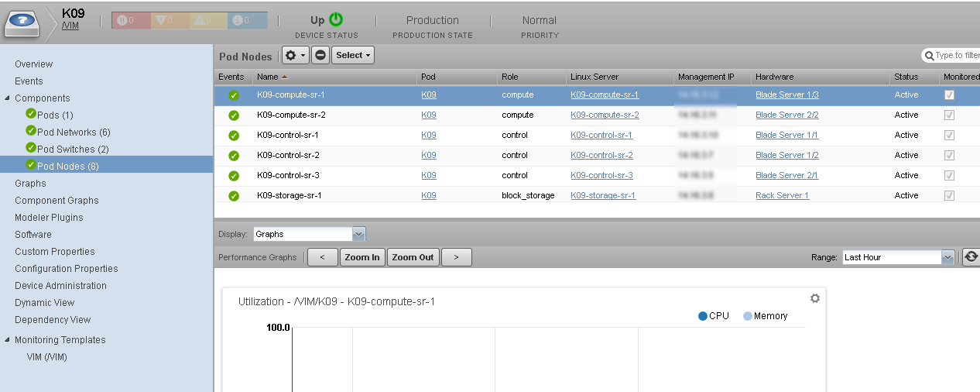Click the Zoom In button
This screenshot has width=980, height=392.
(362, 257)
